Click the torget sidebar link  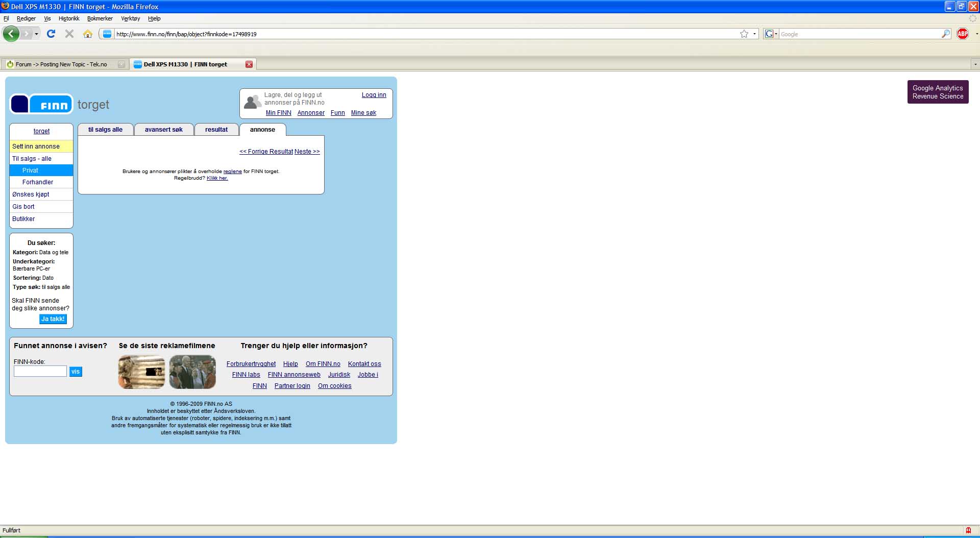click(41, 131)
